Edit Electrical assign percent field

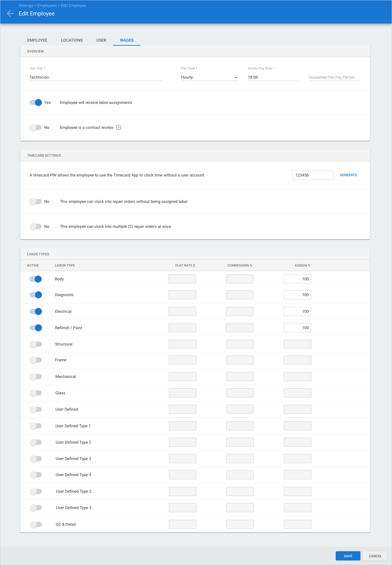297,311
